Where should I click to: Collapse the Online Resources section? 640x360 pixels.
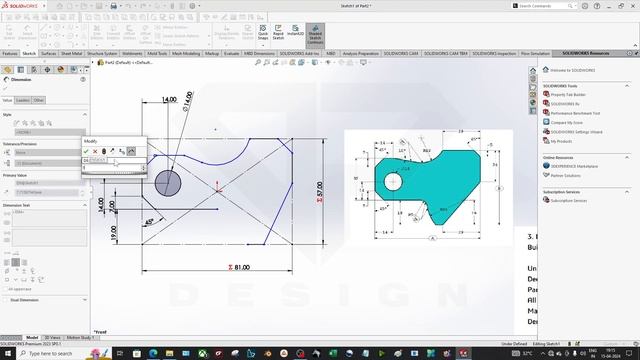tap(627, 158)
